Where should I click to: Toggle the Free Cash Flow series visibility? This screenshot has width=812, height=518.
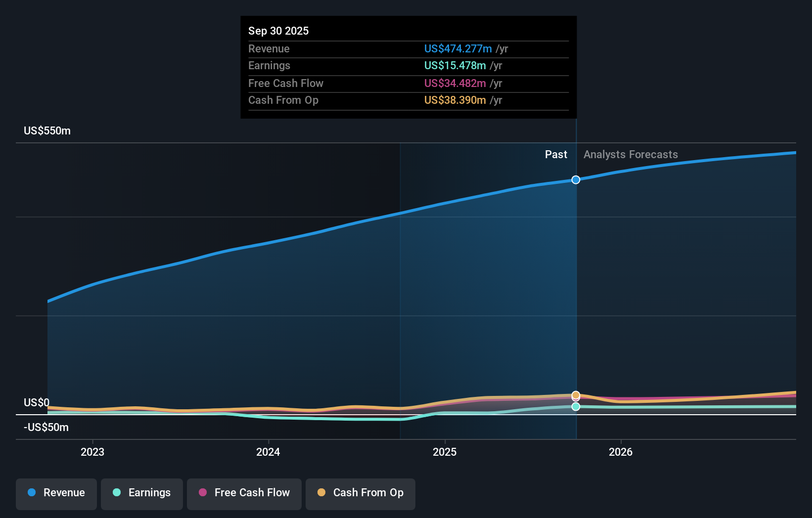coord(244,494)
